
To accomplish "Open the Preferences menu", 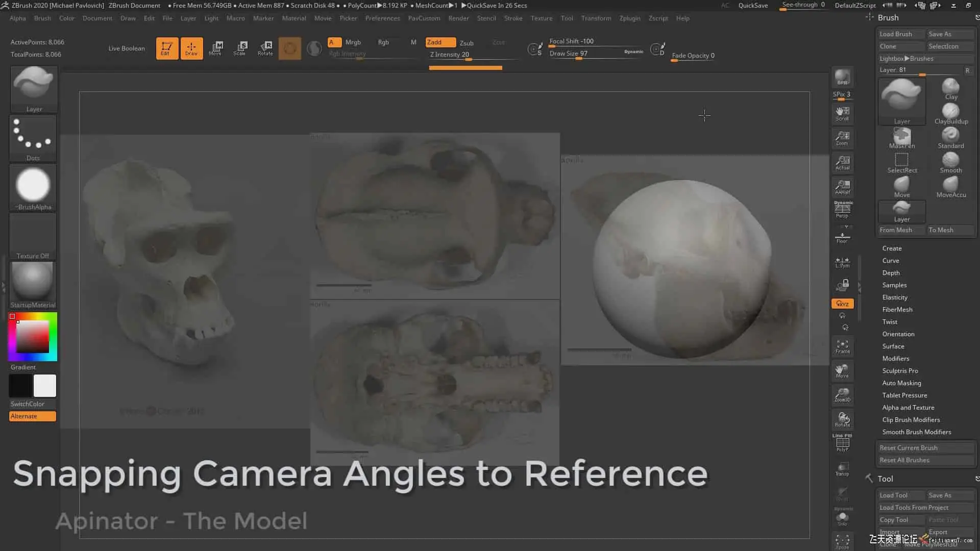I will click(382, 18).
